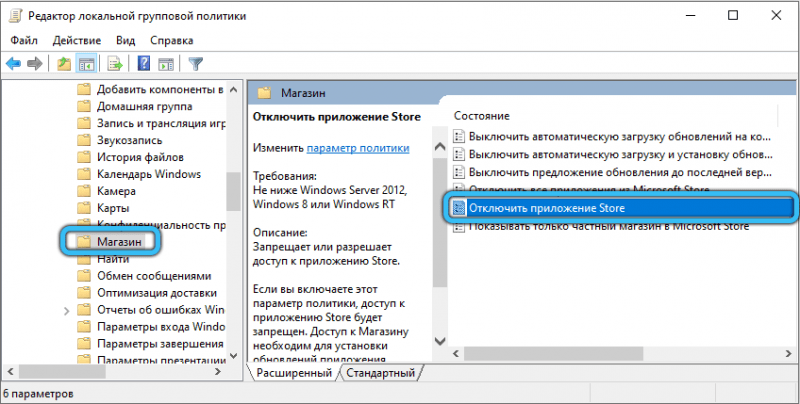Toggle show/hide action pane icon
This screenshot has width=800, height=404.
pyautogui.click(x=166, y=64)
